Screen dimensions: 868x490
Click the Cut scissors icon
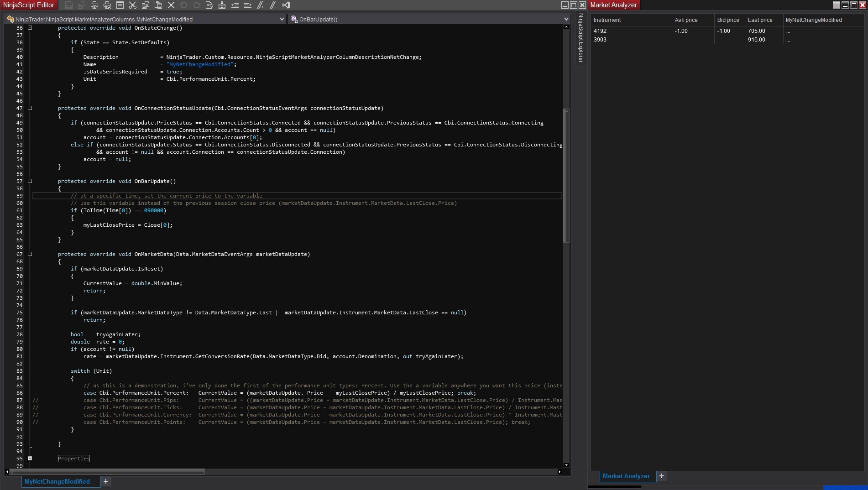tap(133, 5)
